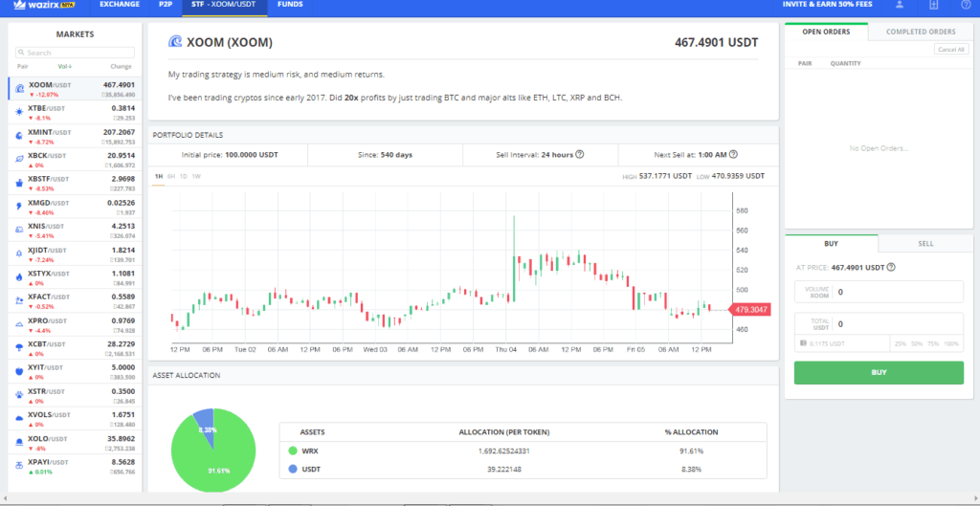Switch to the SELL tab
The height and width of the screenshot is (506, 980).
coord(925,244)
